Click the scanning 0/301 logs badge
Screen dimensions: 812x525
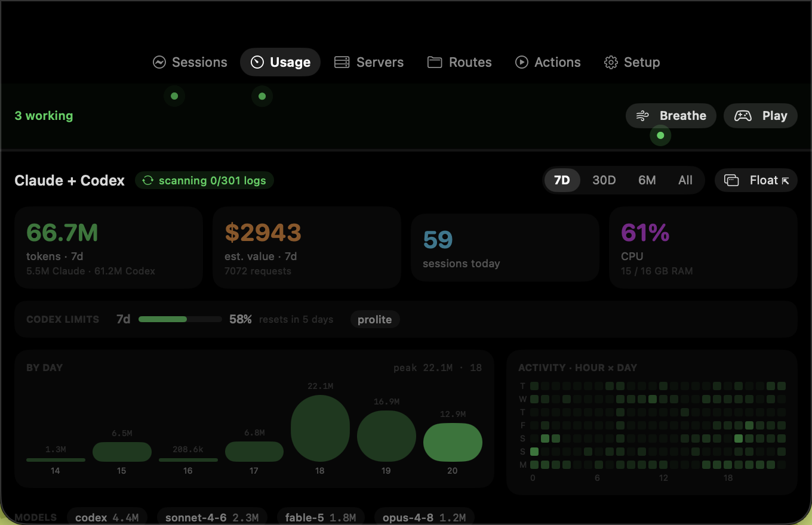point(204,180)
